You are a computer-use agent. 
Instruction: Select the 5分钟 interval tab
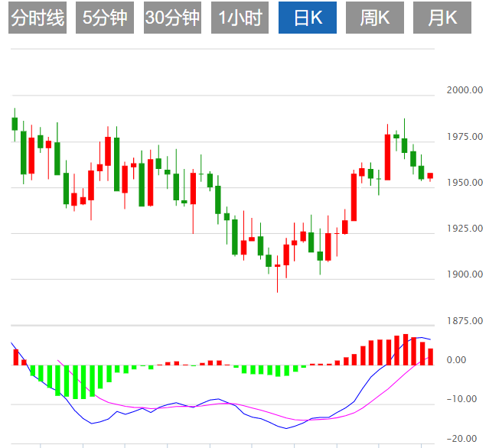coord(105,18)
